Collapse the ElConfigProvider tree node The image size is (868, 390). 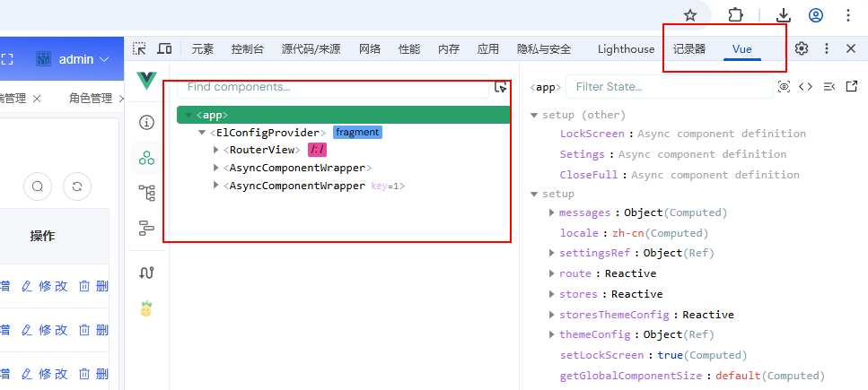[201, 133]
